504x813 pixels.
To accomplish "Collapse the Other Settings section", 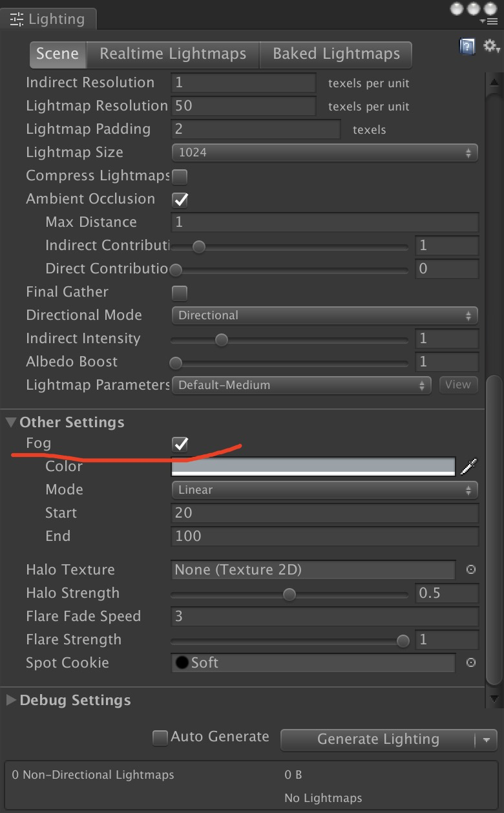I will 10,422.
